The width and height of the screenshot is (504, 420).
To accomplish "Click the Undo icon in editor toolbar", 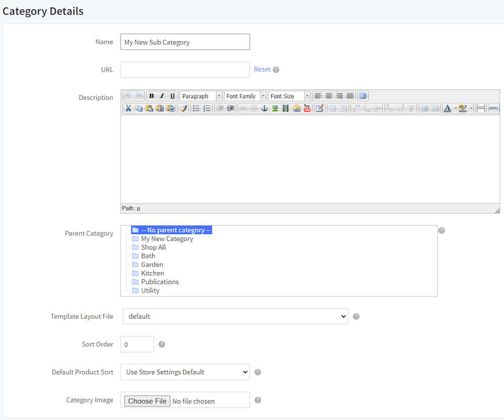I will pyautogui.click(x=128, y=96).
